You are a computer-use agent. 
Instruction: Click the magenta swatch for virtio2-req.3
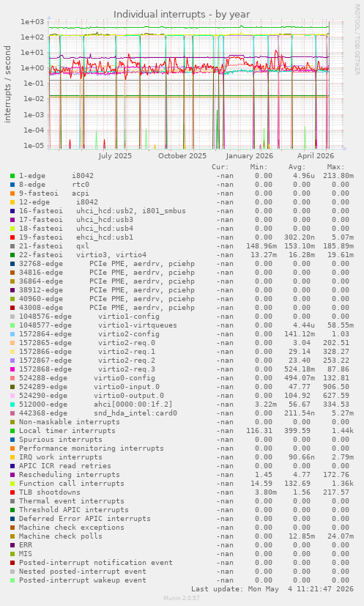[x=12, y=369]
